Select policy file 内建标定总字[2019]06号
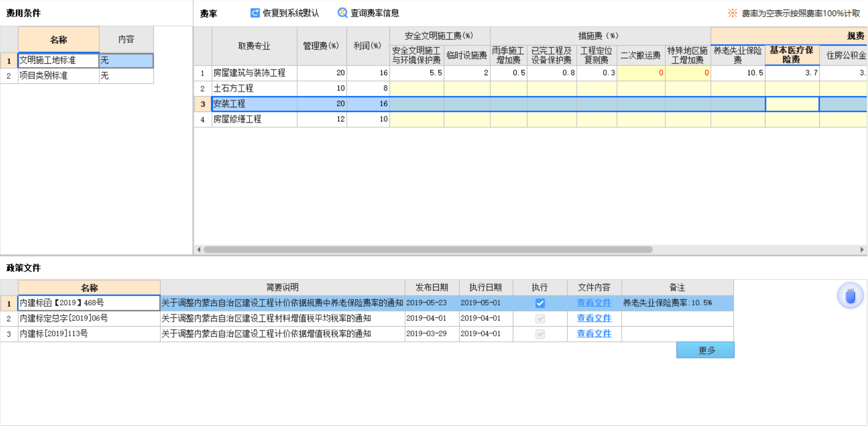 coord(89,319)
